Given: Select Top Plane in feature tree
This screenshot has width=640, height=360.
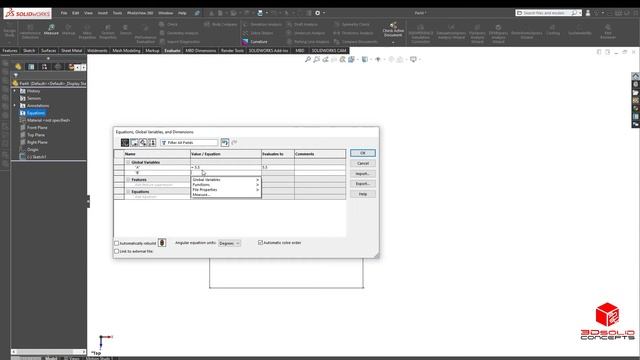Looking at the screenshot, I should (36, 135).
